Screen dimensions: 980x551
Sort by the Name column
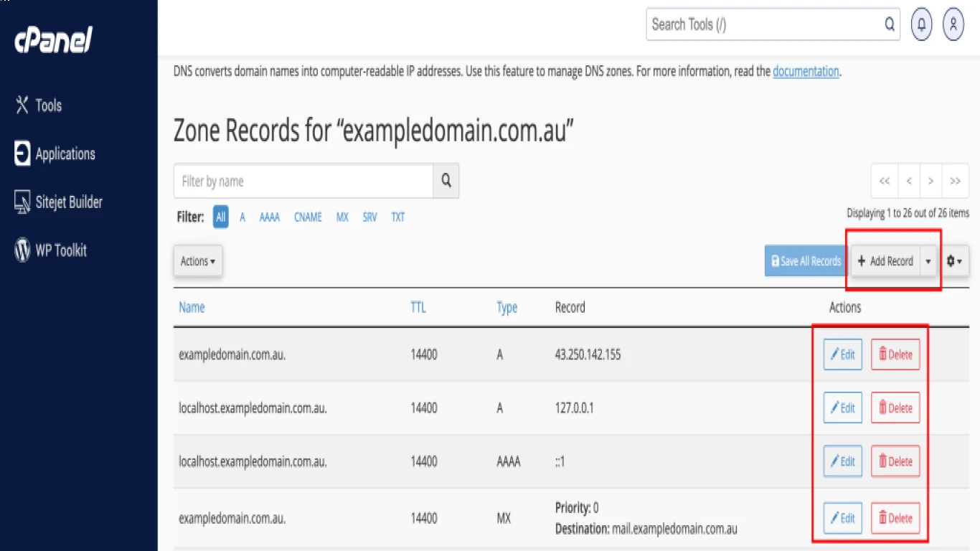[192, 307]
